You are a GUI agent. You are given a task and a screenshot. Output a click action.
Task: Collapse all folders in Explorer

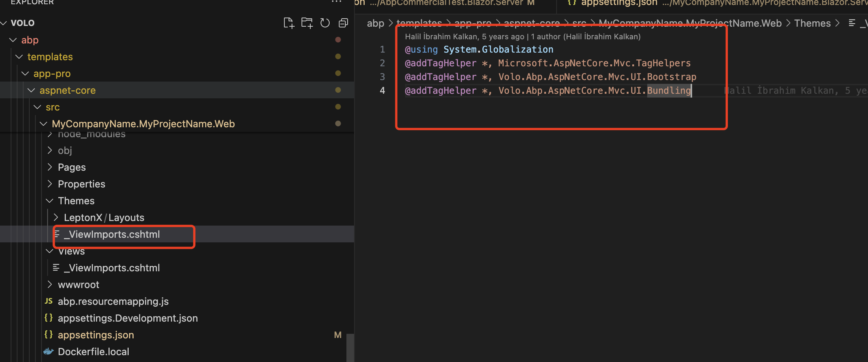click(x=343, y=23)
